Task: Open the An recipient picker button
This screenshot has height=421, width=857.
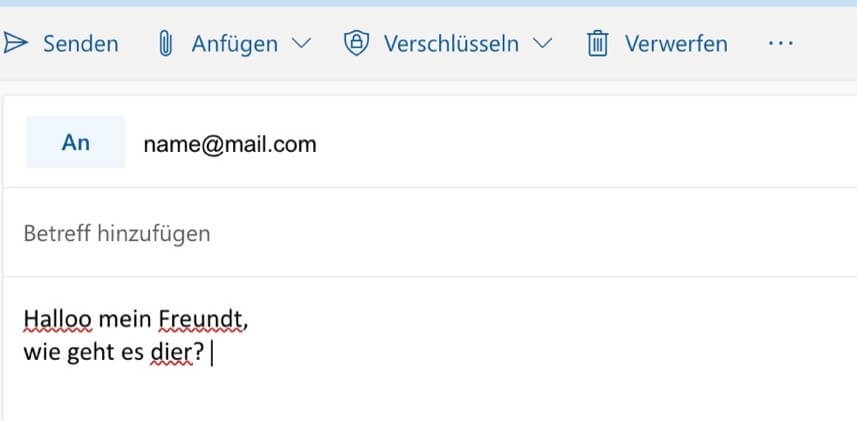Action: pos(75,142)
